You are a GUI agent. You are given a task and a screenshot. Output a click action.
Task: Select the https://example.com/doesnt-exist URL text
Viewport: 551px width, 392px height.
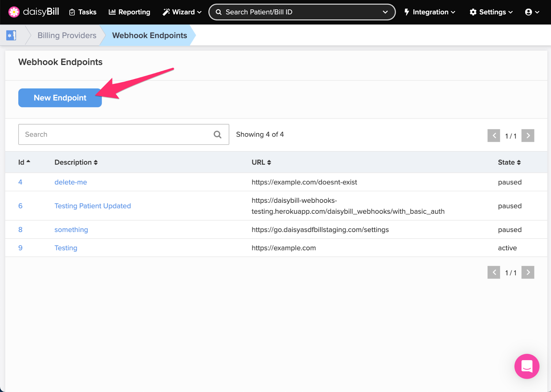pos(304,182)
